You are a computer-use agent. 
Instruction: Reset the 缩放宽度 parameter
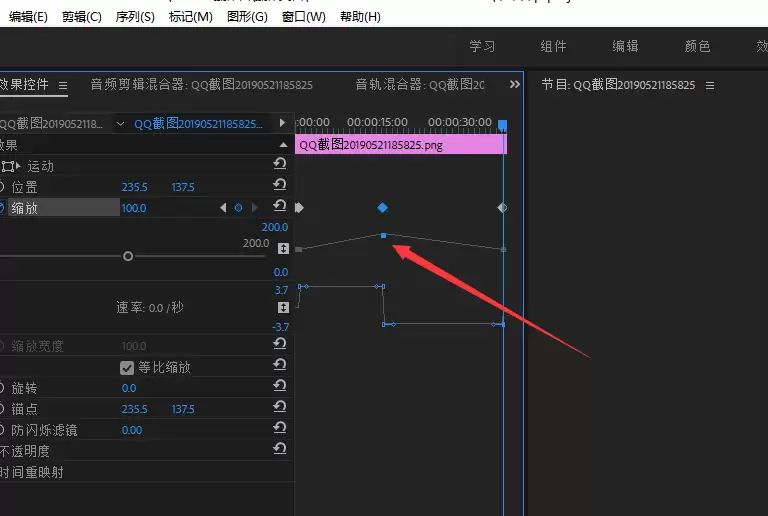[280, 344]
